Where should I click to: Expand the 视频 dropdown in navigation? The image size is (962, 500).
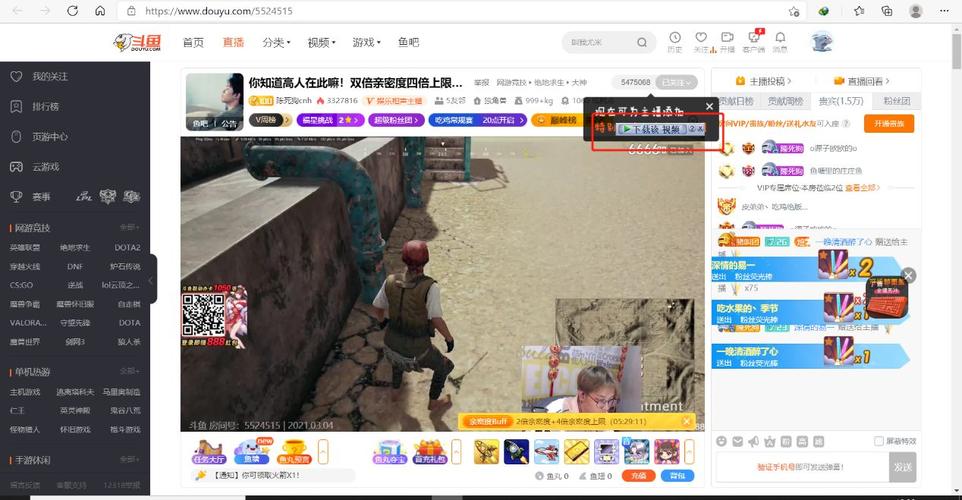pyautogui.click(x=322, y=42)
